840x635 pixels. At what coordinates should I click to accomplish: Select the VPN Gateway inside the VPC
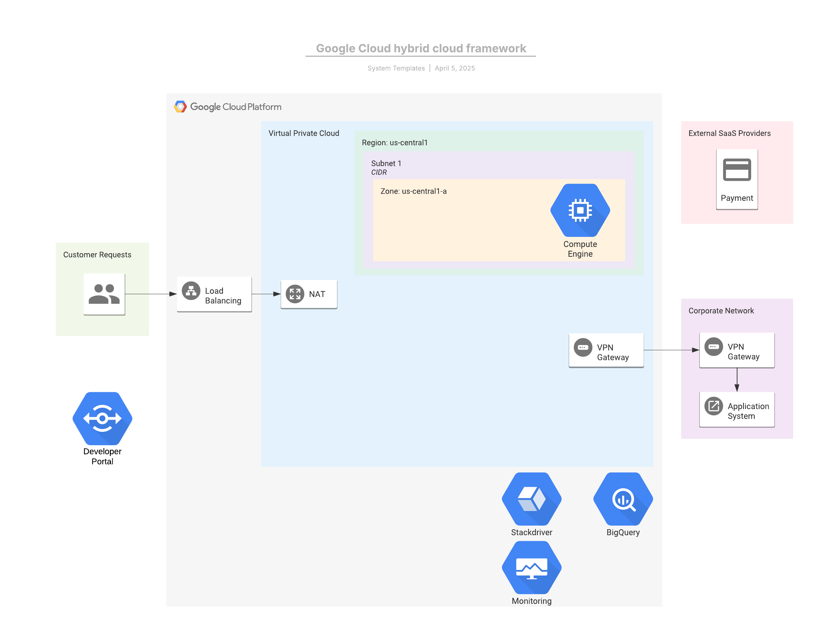pyautogui.click(x=606, y=350)
